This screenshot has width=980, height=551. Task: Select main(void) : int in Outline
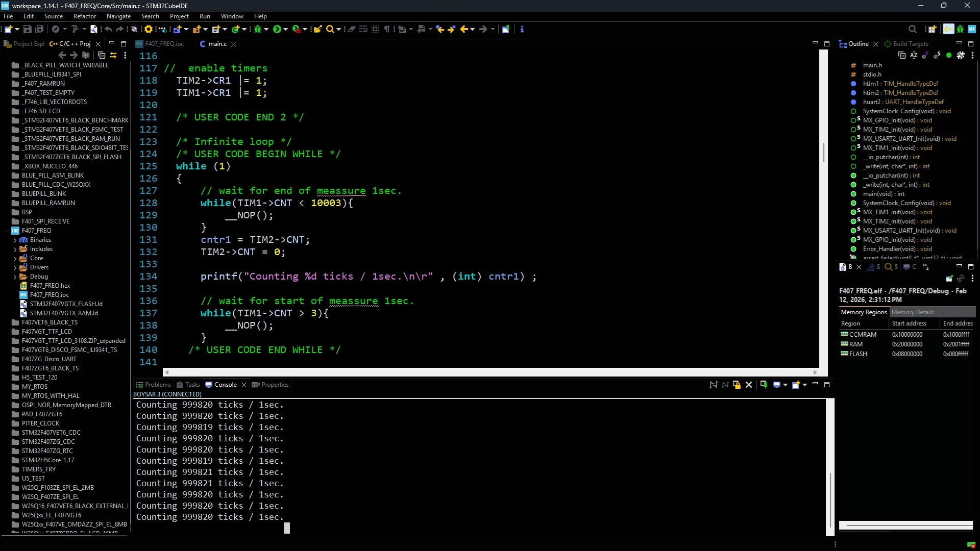pos(884,194)
